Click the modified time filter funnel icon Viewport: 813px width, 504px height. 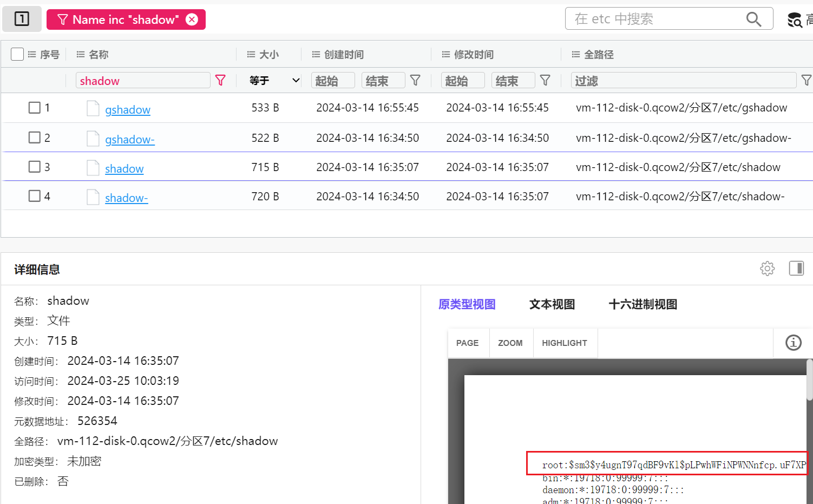(x=545, y=81)
